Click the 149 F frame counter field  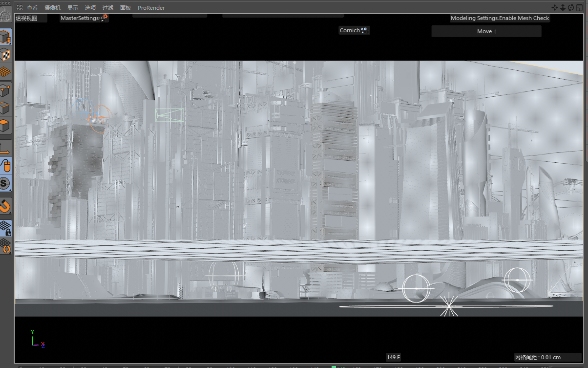pos(393,357)
